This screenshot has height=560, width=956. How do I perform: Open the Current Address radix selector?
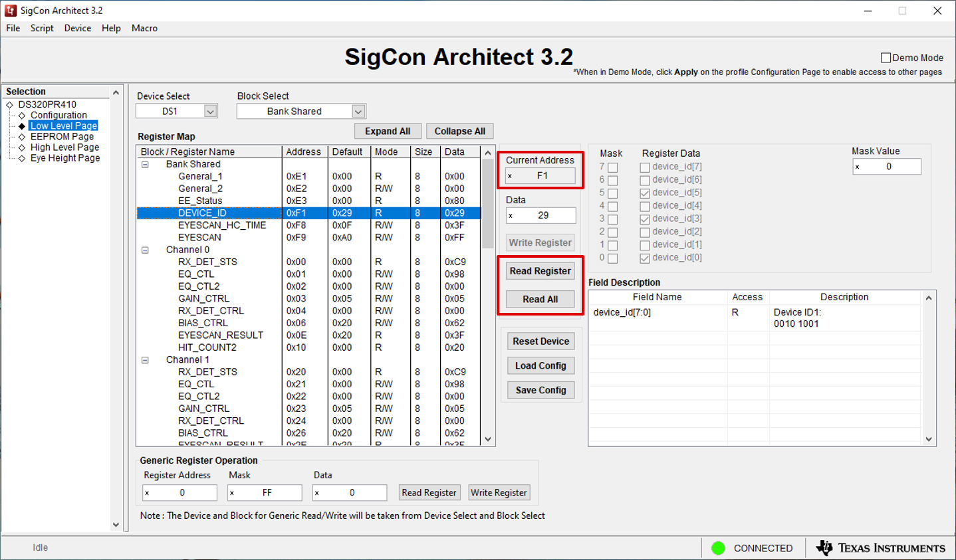click(510, 176)
